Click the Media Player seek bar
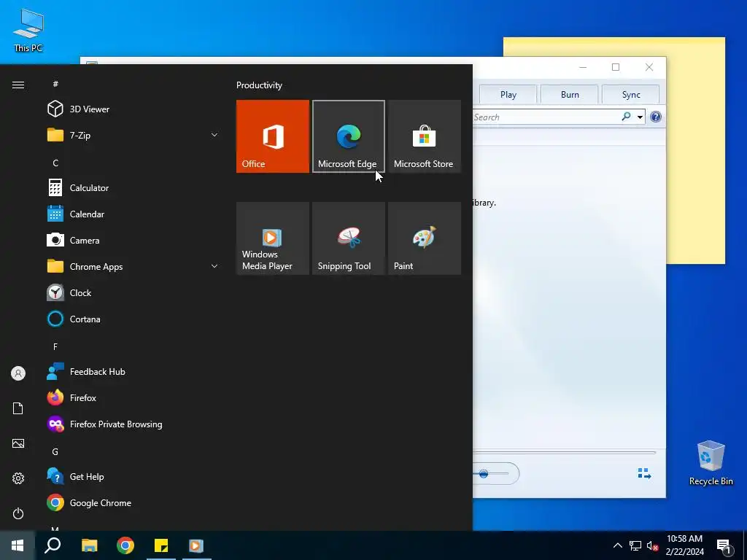 (x=565, y=452)
